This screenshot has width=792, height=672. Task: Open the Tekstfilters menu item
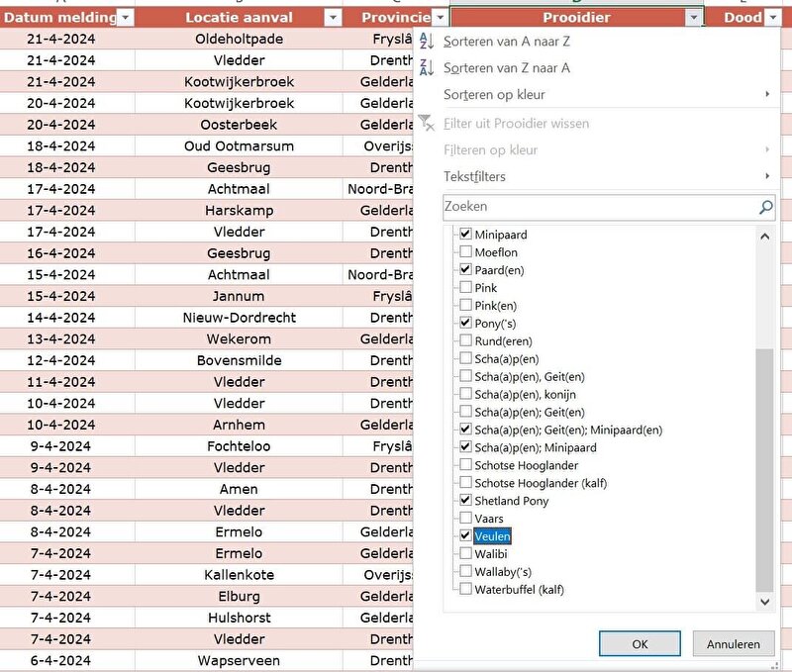click(x=474, y=176)
